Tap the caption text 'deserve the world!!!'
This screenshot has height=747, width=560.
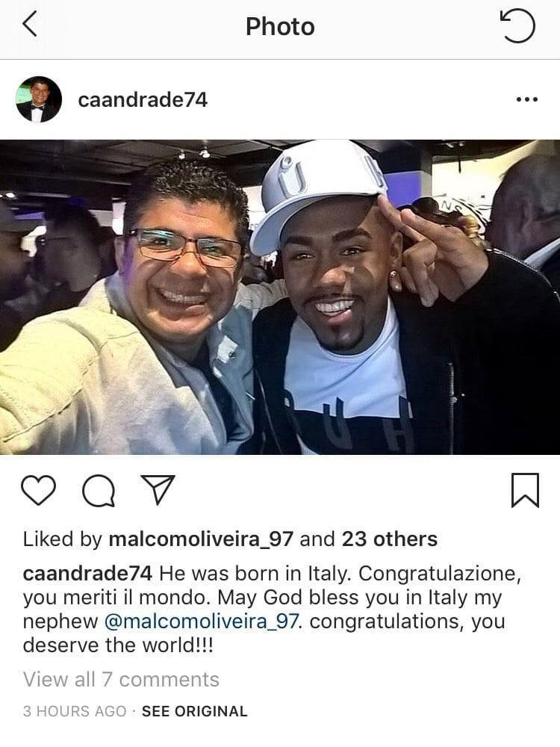coord(118,645)
